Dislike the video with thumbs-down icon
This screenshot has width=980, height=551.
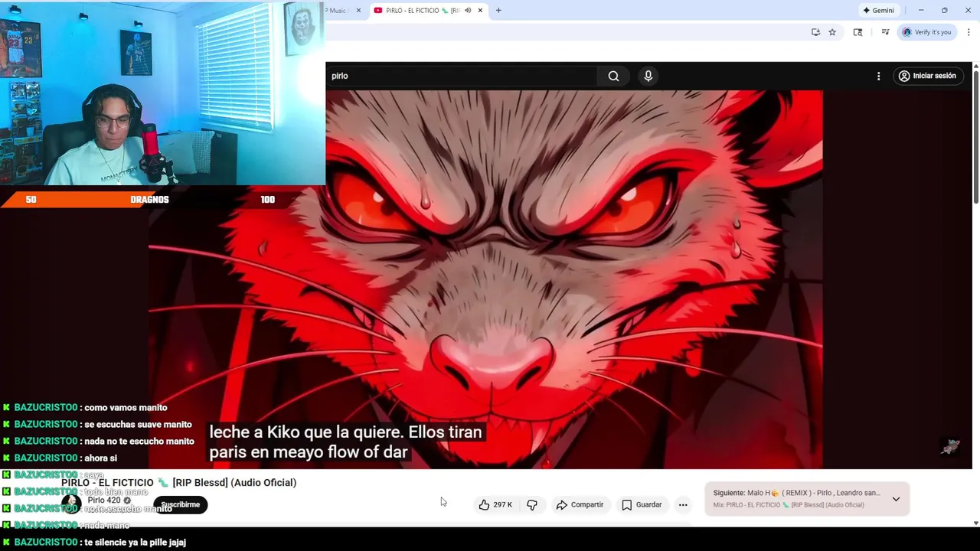(532, 504)
